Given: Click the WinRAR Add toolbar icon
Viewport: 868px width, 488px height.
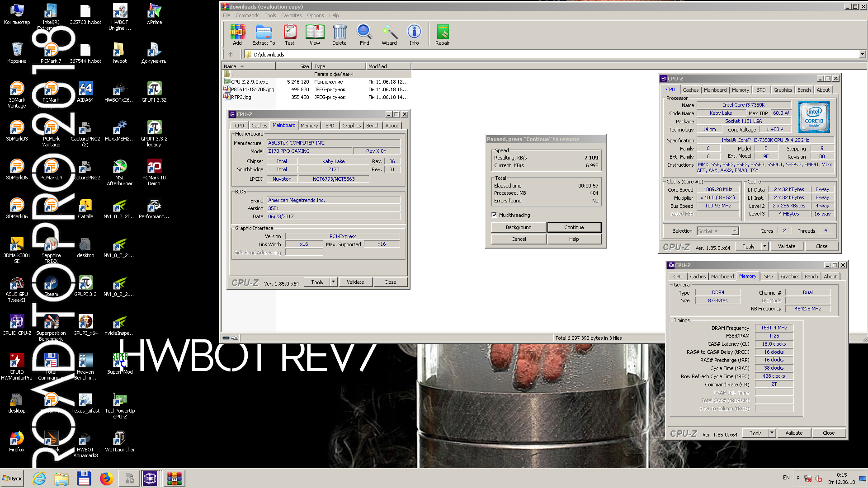Looking at the screenshot, I should click(237, 35).
